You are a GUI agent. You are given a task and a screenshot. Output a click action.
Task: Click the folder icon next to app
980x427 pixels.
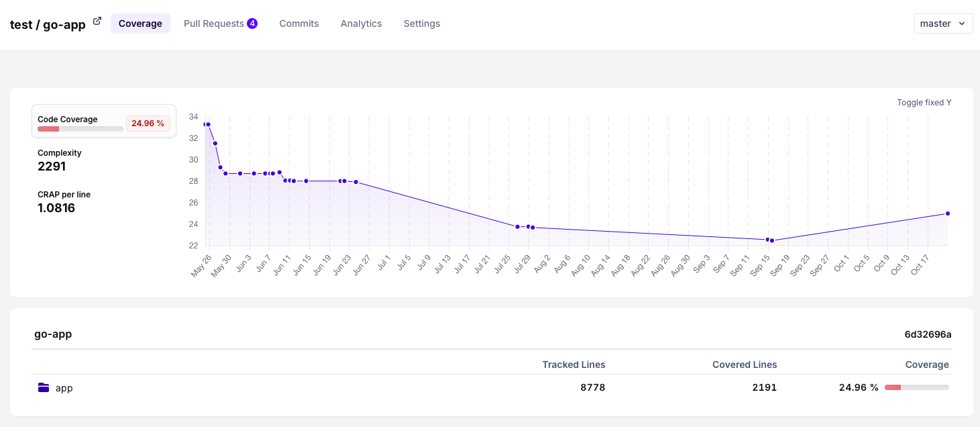[43, 387]
